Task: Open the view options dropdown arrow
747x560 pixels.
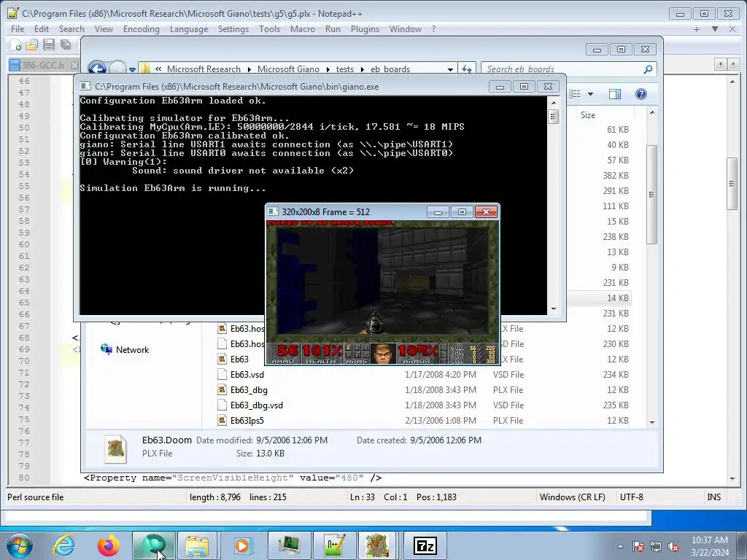Action: coord(590,94)
